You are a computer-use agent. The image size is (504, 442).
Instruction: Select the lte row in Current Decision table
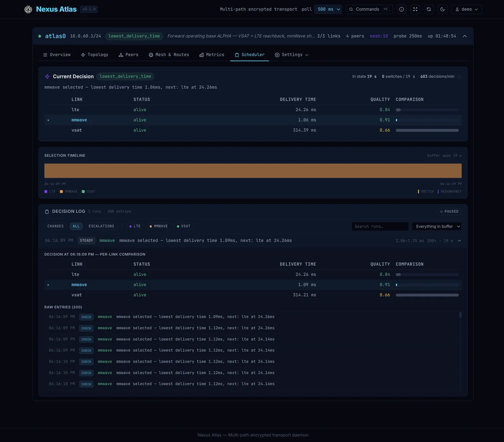click(x=253, y=110)
